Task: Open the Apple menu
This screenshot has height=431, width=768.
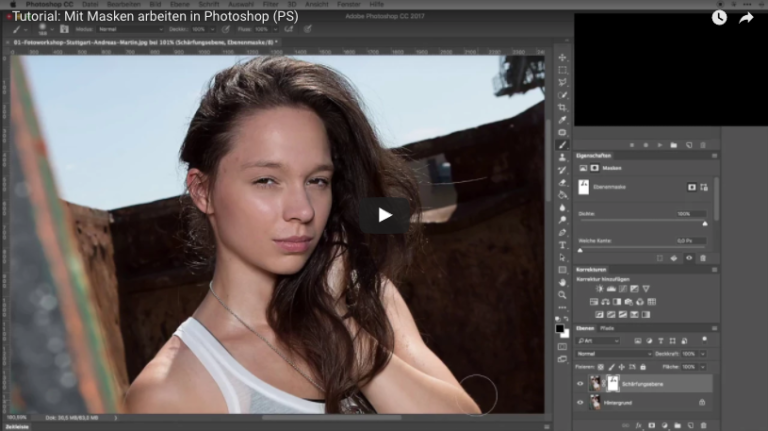Action: 13,4
